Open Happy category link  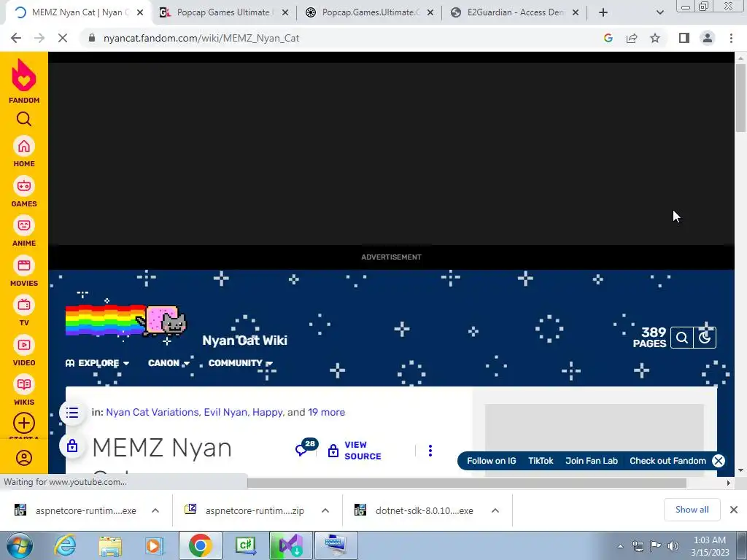(267, 413)
